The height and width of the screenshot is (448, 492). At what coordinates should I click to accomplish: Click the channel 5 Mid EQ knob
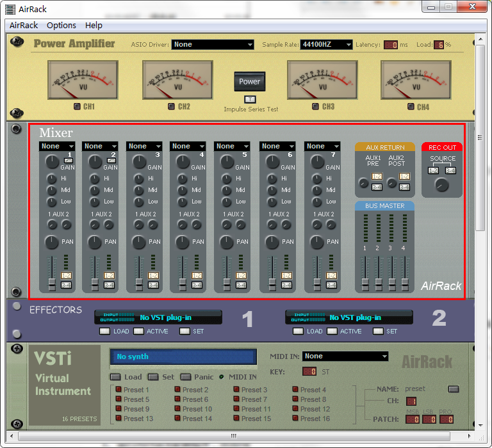click(x=227, y=190)
